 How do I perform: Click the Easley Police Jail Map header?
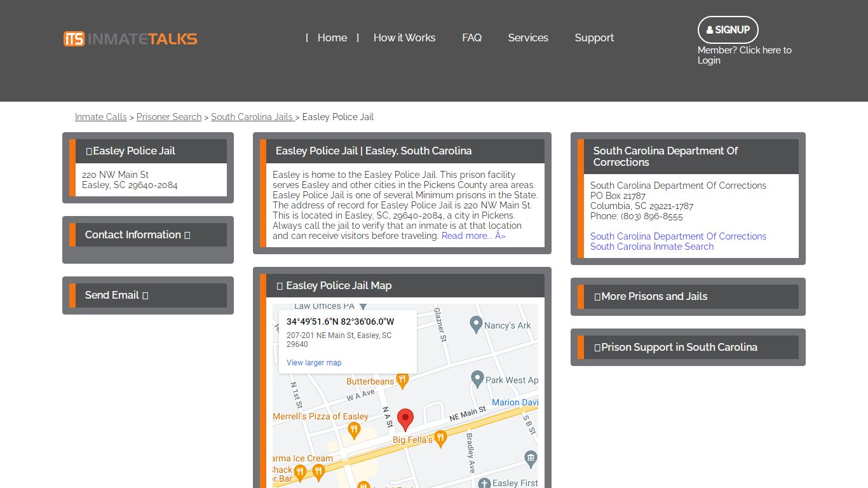(402, 286)
